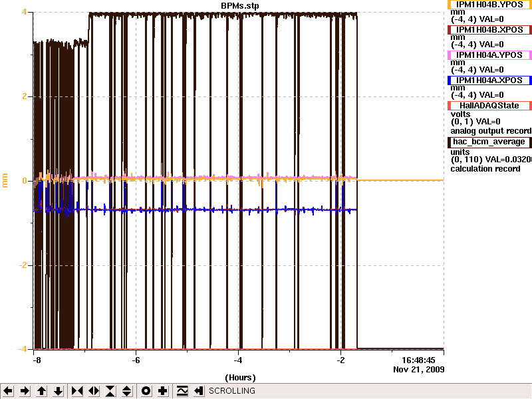Select the IPM1H04B.YPOS legend entry
The image size is (532, 399).
click(x=489, y=5)
